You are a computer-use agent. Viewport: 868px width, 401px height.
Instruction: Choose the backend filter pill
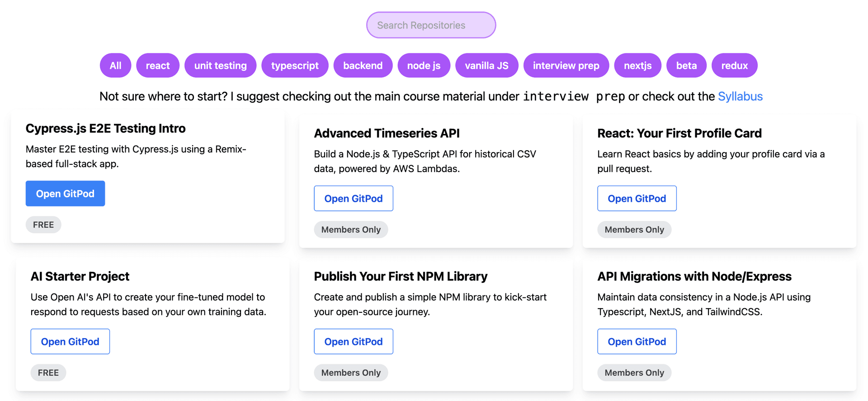363,66
